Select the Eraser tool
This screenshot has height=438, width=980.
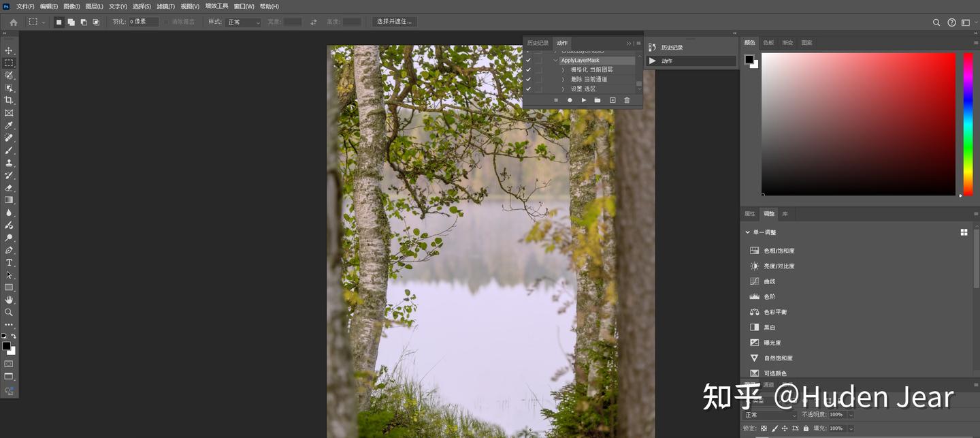click(9, 187)
